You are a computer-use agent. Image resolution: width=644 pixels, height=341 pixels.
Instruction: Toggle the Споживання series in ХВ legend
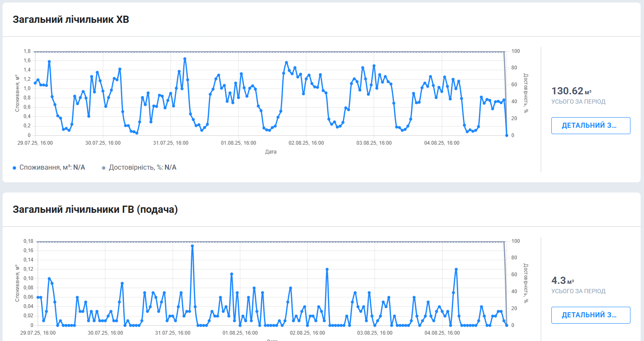click(x=52, y=168)
